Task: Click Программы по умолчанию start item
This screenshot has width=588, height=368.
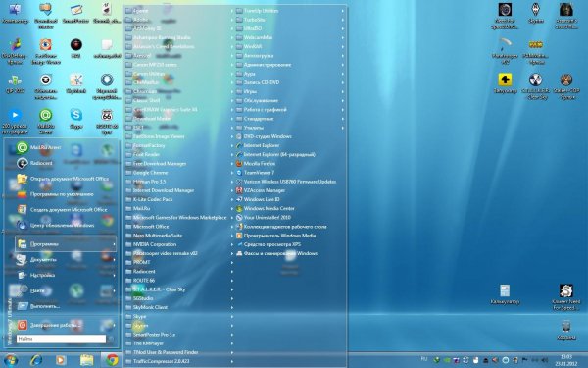Action: [x=55, y=194]
